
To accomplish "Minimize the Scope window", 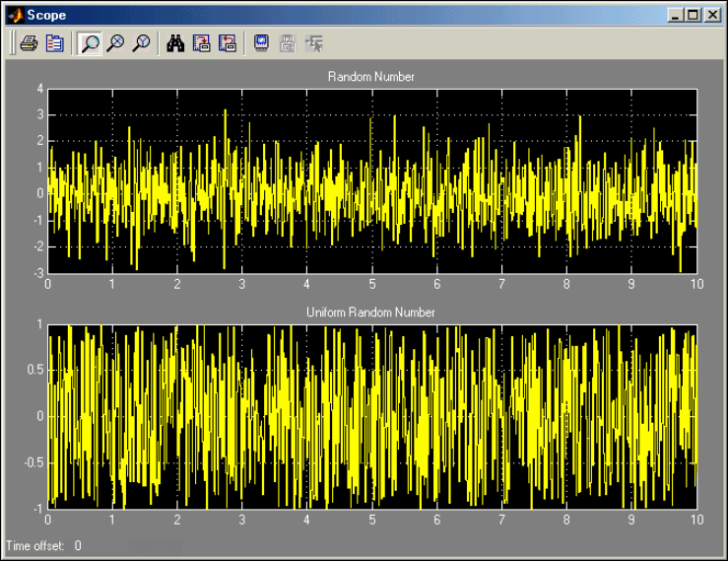I will click(675, 15).
